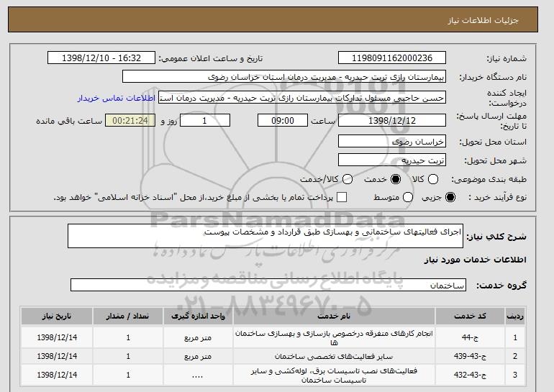Image resolution: width=554 pixels, height=392 pixels.
Task: Click the quantity value in row 3
Action: [x=128, y=375]
